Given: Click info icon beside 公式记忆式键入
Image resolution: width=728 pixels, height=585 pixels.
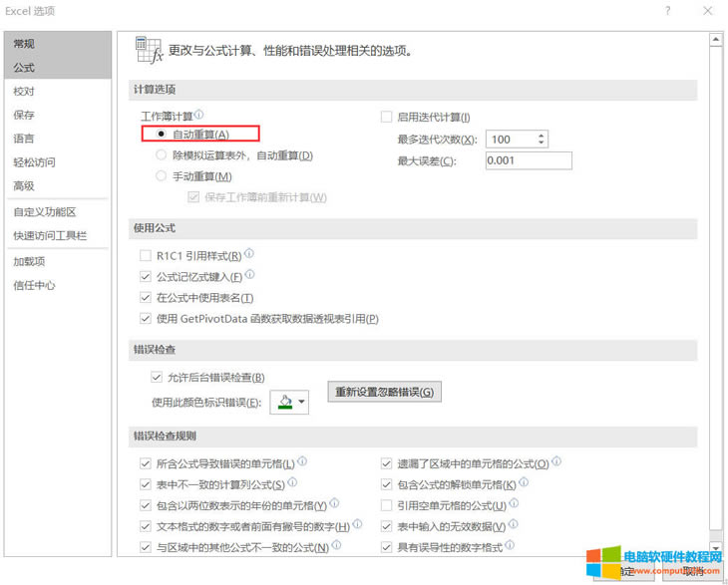Looking at the screenshot, I should [249, 275].
